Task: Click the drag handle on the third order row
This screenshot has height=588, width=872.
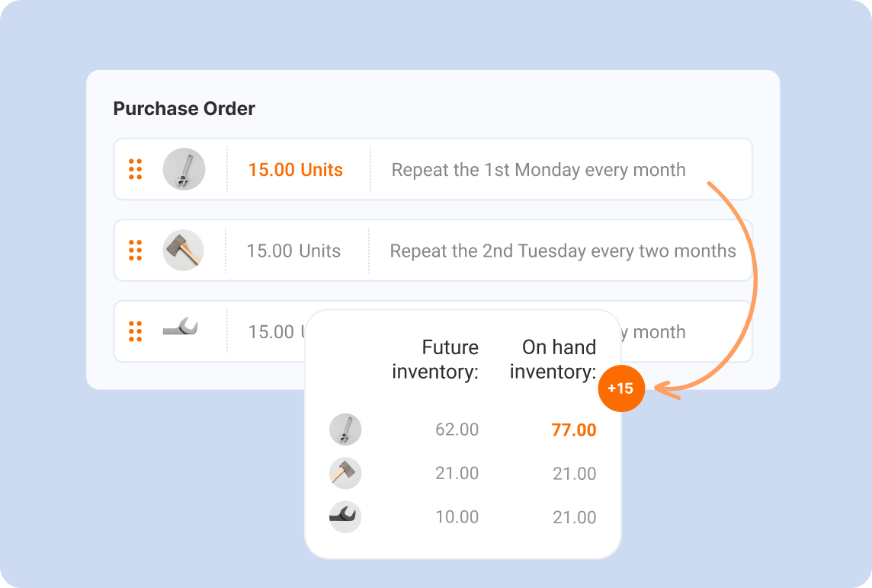Action: pyautogui.click(x=136, y=331)
